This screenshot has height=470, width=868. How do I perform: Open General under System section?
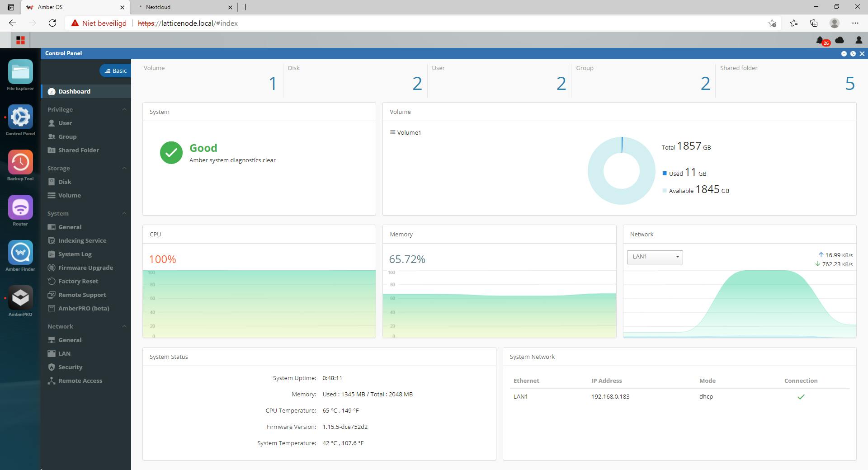[86, 227]
